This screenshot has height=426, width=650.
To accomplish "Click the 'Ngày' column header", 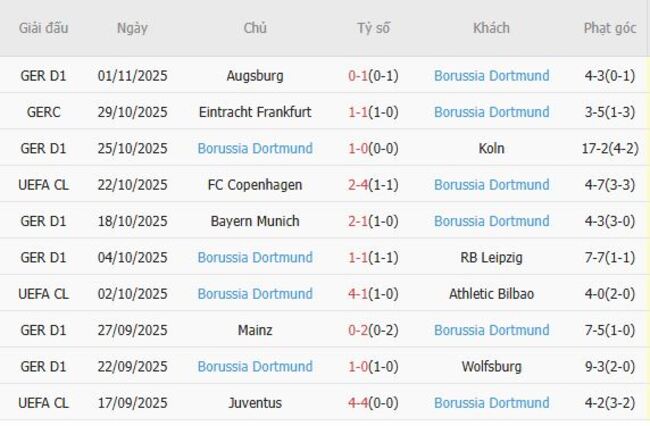I will (x=132, y=28).
